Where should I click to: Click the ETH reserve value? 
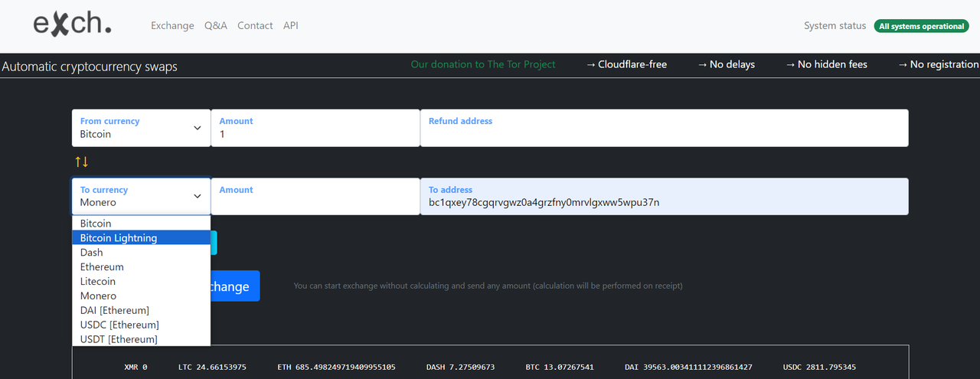tap(336, 368)
